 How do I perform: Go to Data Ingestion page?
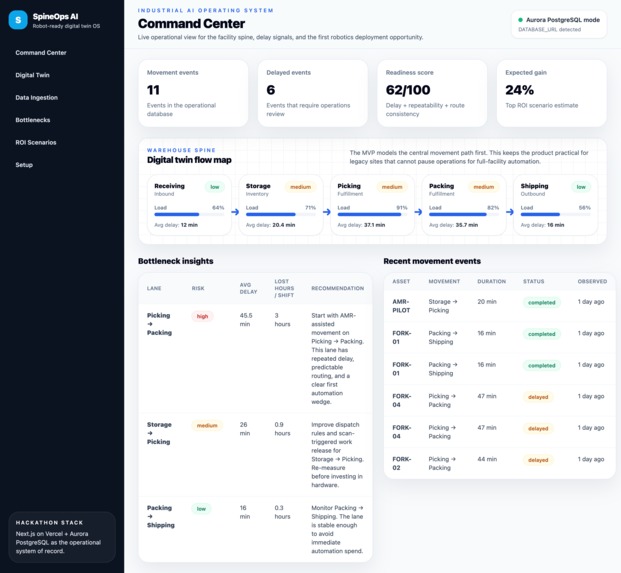click(36, 97)
